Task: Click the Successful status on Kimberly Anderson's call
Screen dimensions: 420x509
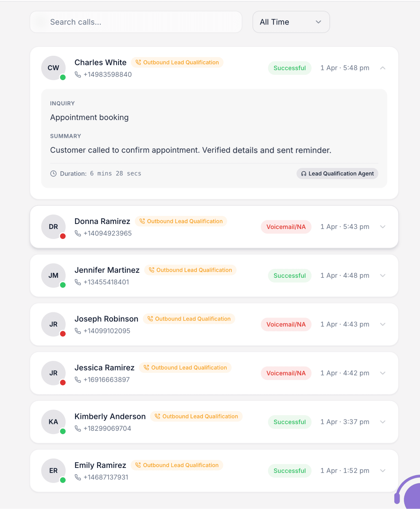Action: pyautogui.click(x=289, y=422)
